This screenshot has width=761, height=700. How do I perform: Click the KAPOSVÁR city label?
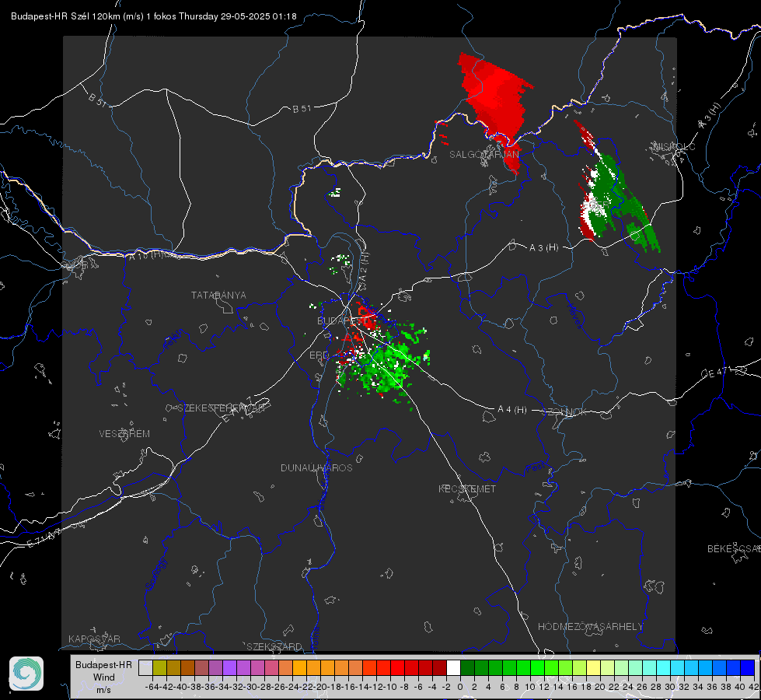point(94,639)
